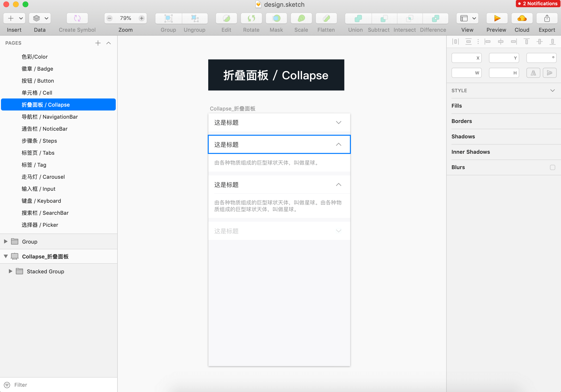
Task: Open the Style dropdown panel
Action: (552, 90)
